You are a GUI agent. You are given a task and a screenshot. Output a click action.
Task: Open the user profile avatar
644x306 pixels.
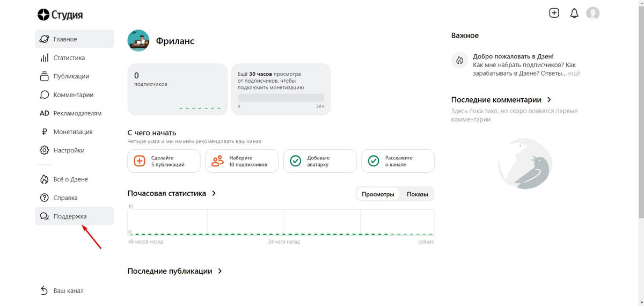click(x=592, y=13)
